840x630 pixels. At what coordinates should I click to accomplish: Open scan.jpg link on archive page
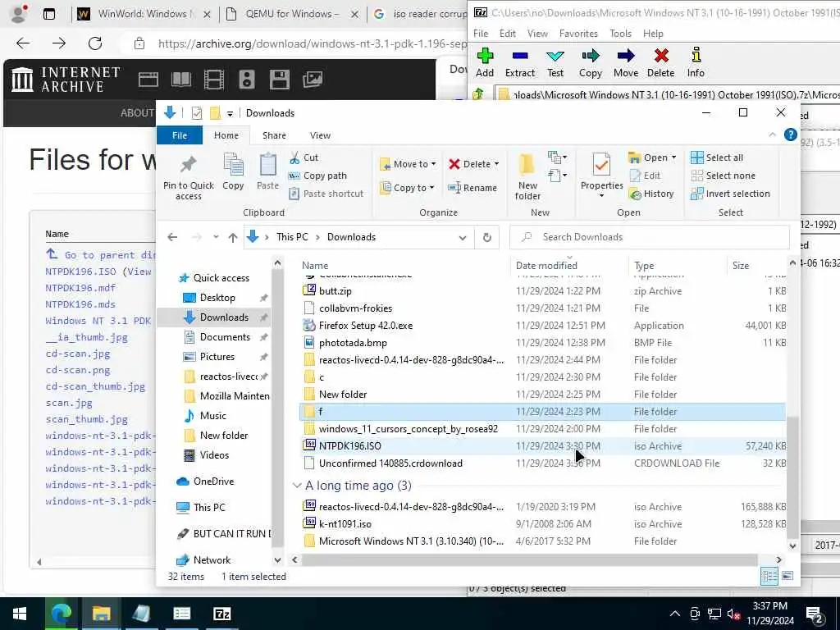(x=69, y=402)
